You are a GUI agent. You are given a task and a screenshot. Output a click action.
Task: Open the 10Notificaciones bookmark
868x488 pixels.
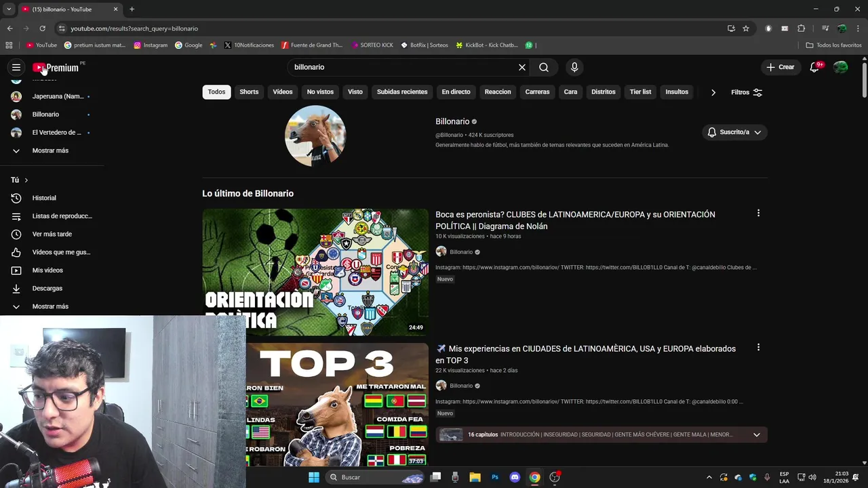[248, 45]
